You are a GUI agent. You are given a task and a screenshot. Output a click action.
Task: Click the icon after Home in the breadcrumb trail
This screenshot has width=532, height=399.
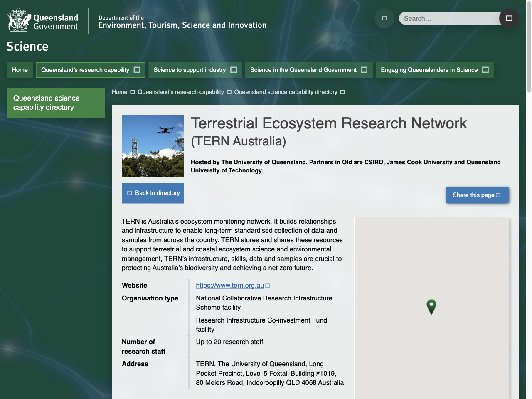[132, 92]
